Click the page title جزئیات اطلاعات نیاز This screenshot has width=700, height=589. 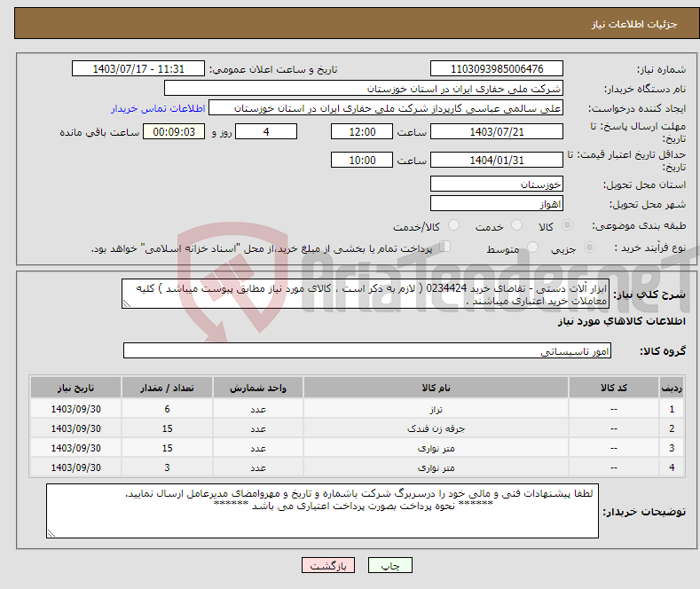tap(634, 24)
